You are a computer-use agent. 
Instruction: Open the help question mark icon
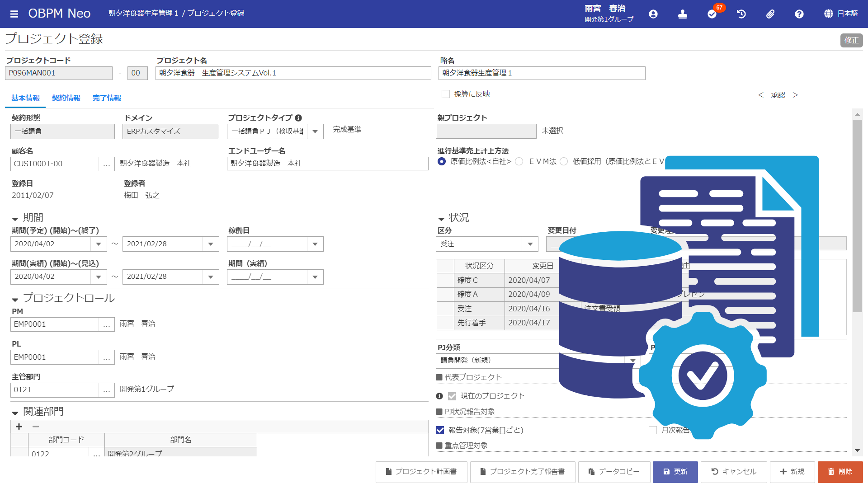point(799,14)
